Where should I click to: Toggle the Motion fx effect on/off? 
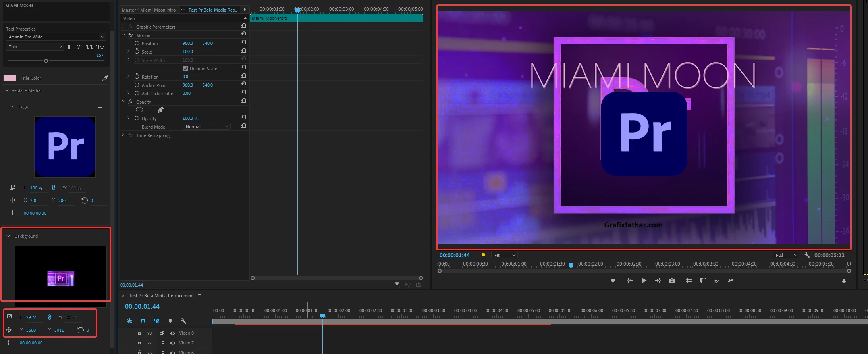coord(130,35)
